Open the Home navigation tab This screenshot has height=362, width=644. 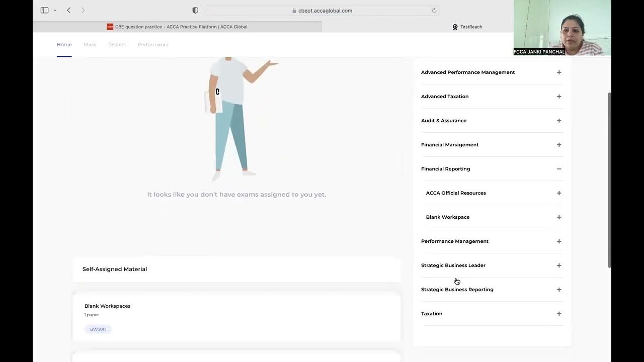pos(64,45)
